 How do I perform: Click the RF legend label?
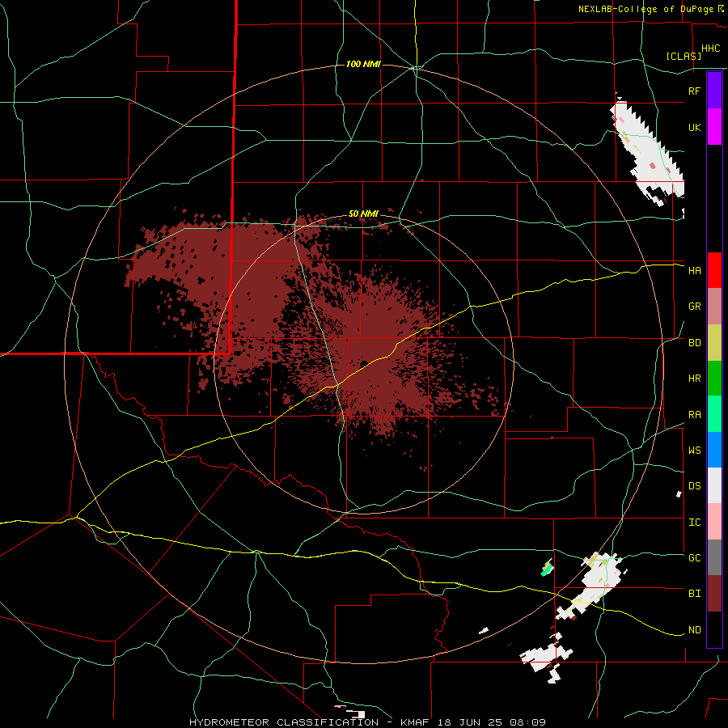694,91
